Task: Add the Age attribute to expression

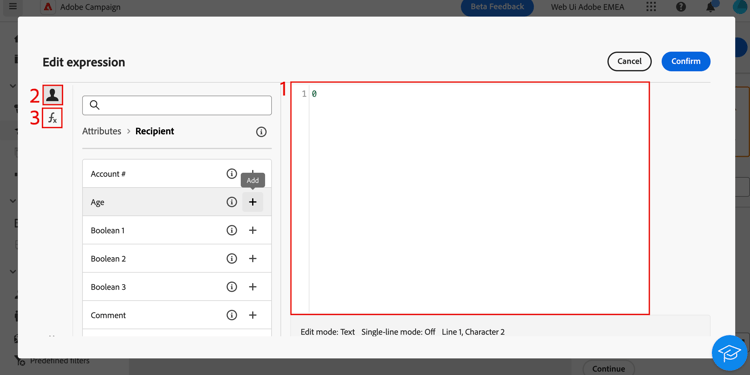Action: click(x=253, y=202)
